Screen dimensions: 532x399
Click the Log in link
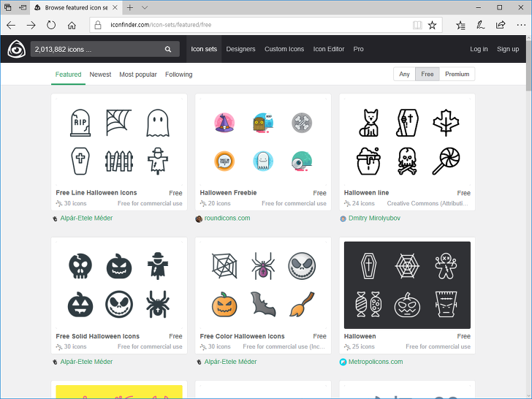479,49
